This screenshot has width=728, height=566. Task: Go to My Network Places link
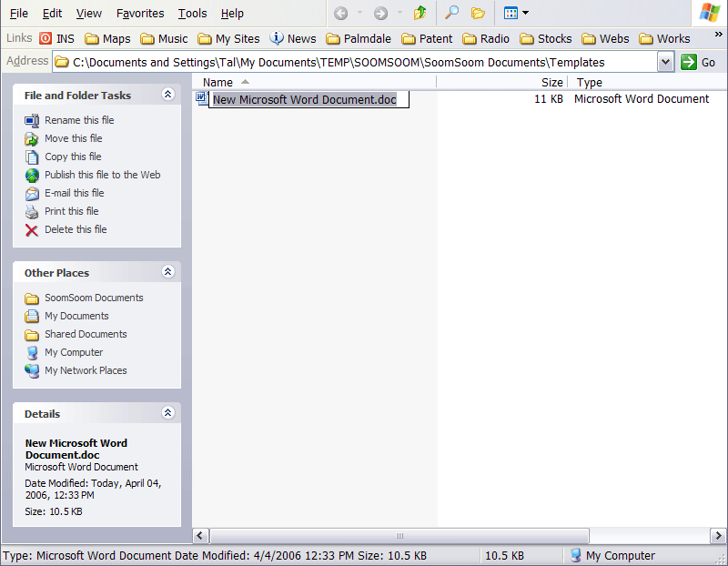click(x=86, y=370)
